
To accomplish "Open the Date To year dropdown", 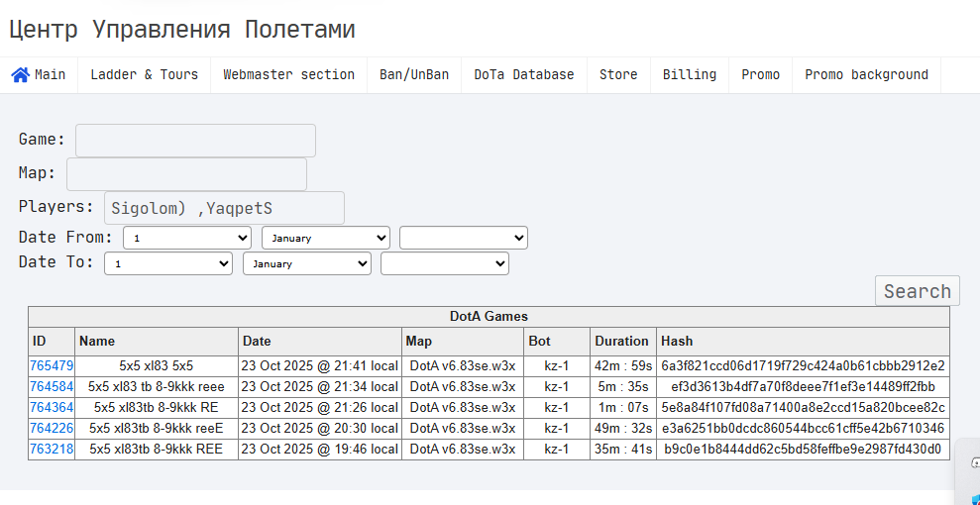I will (x=444, y=263).
